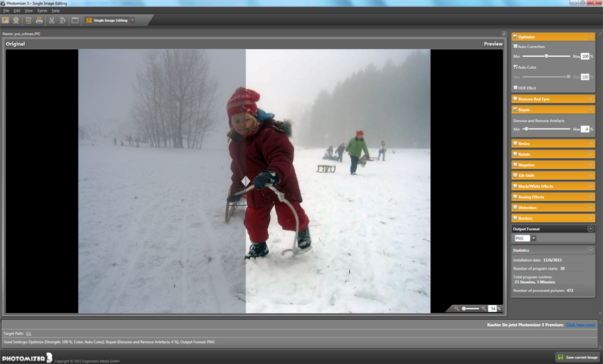Turn on the HDR Effect checkbox

[516, 88]
